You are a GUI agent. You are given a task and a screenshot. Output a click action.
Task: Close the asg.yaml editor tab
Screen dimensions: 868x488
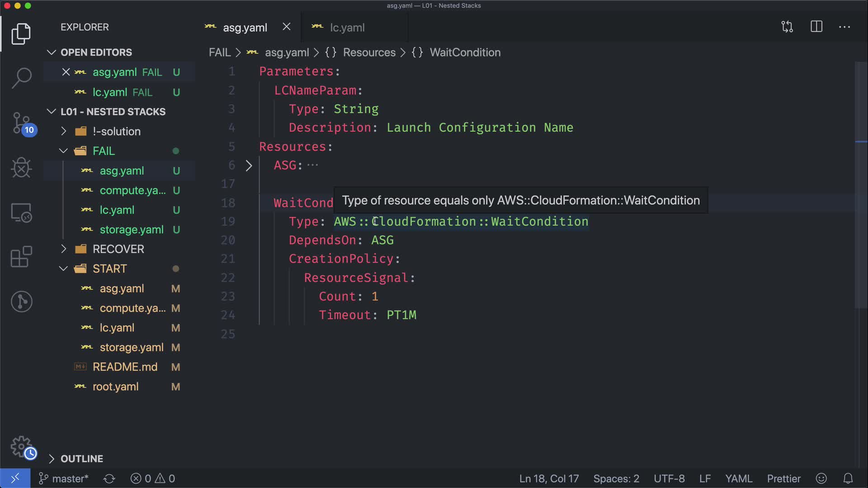(x=287, y=27)
